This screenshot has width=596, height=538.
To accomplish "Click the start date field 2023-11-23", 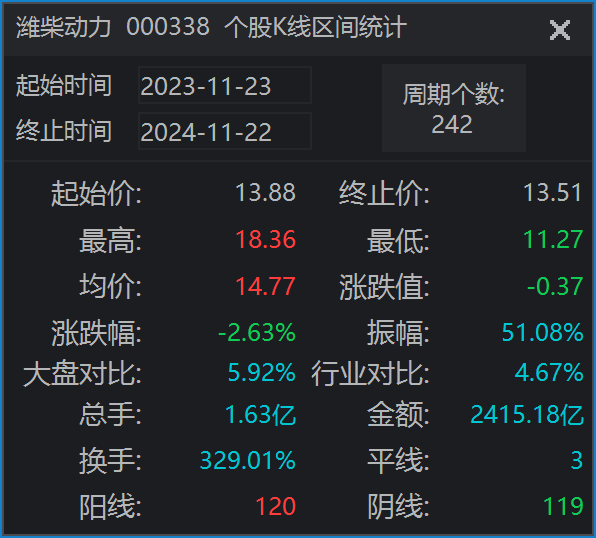I will (x=225, y=85).
